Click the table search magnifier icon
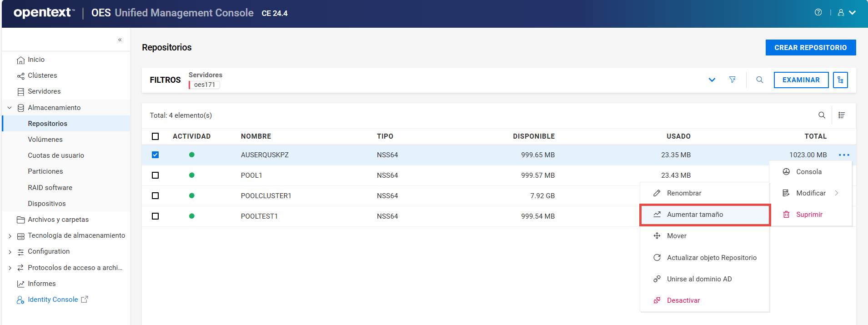The height and width of the screenshot is (325, 868). point(822,115)
